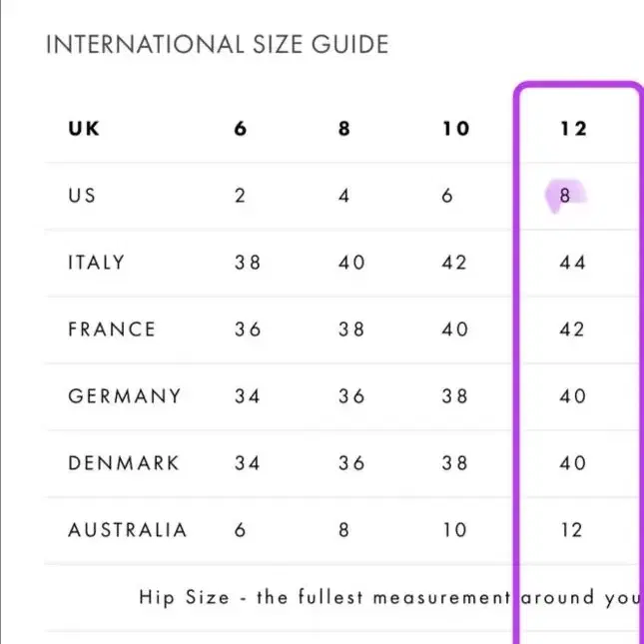Click the GERMANY row label

tap(125, 396)
